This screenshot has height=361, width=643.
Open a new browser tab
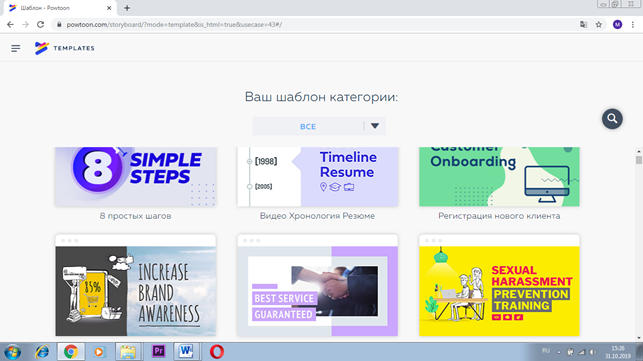[127, 8]
